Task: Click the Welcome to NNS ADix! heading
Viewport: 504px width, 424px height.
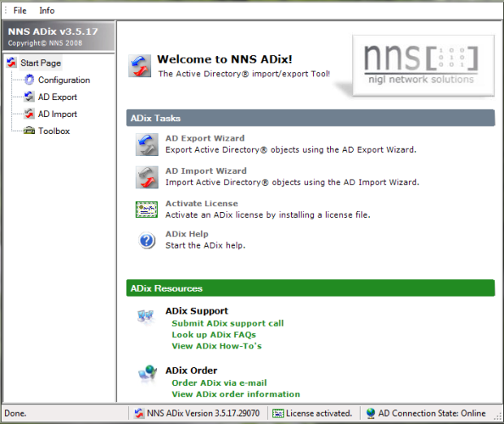Action: (224, 59)
